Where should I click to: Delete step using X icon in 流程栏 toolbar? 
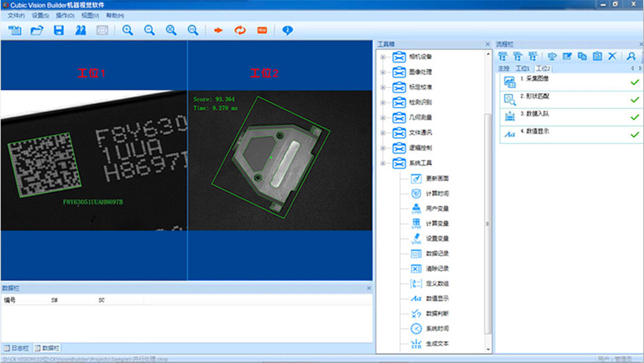pos(612,57)
